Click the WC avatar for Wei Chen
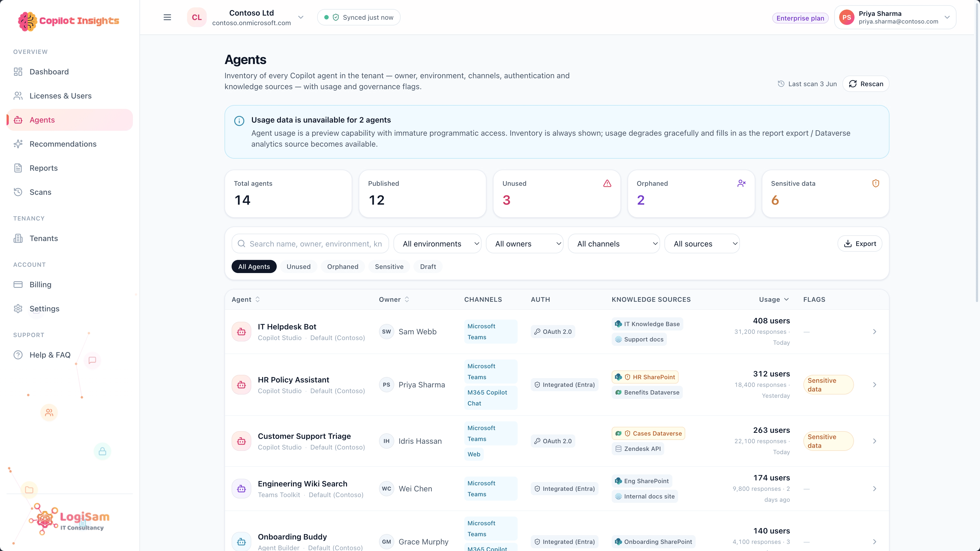The image size is (980, 551). pos(387,489)
